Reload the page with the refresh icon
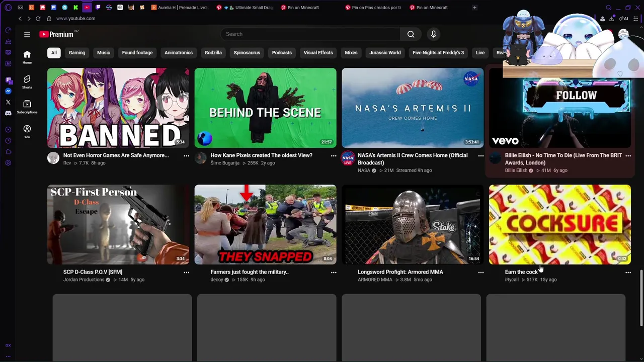This screenshot has height=362, width=644. [38, 19]
